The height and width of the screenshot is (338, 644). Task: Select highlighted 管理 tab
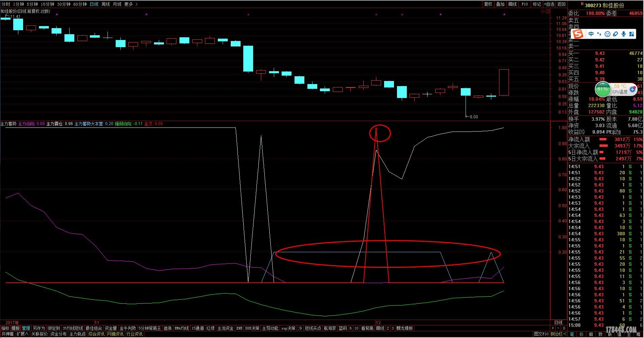(x=26, y=328)
